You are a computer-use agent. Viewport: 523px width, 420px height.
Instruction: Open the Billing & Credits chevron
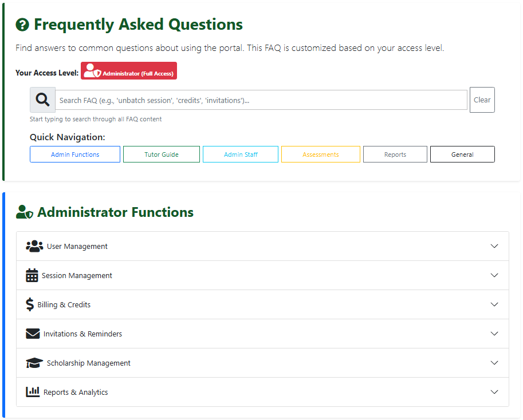pyautogui.click(x=494, y=304)
